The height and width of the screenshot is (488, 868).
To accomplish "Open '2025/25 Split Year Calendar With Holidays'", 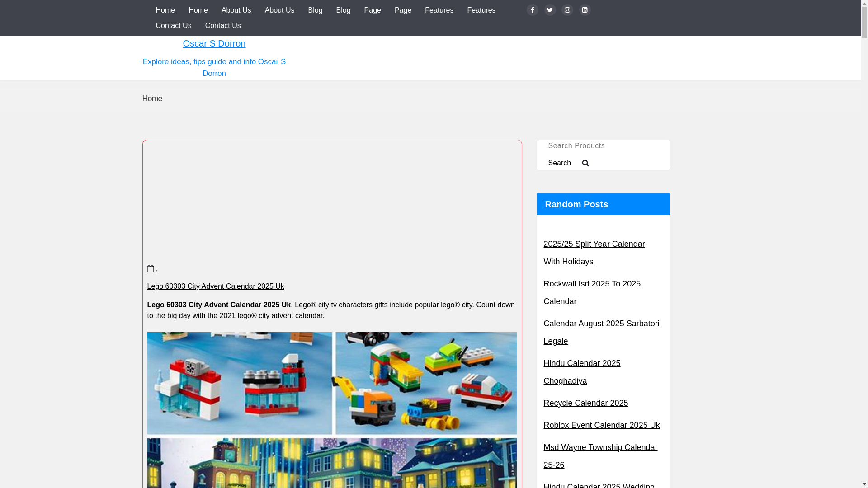I will point(594,253).
